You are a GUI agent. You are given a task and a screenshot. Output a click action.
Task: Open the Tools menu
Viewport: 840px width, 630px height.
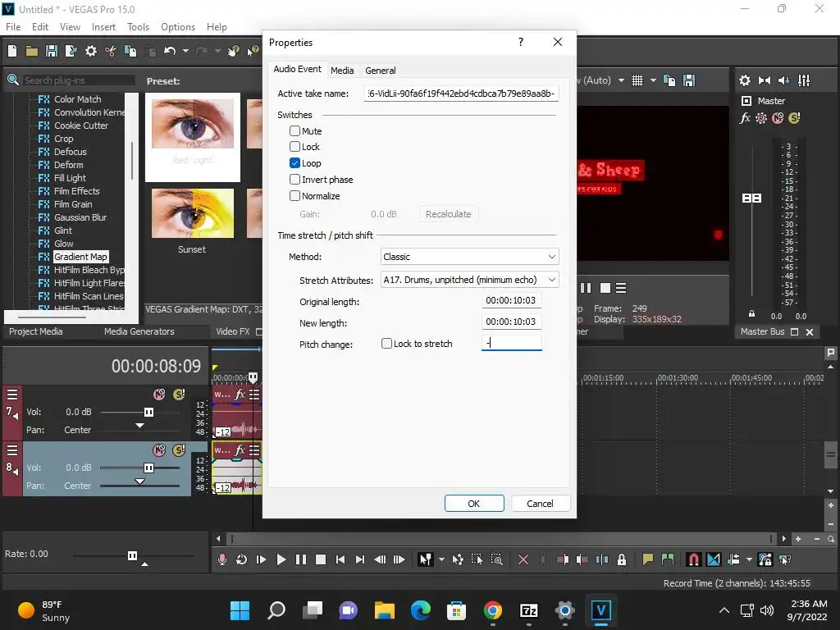(x=138, y=27)
